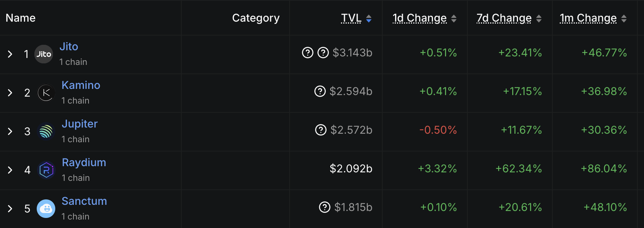This screenshot has width=644, height=228.
Task: Click the Raydium protocol logo
Action: (46, 170)
